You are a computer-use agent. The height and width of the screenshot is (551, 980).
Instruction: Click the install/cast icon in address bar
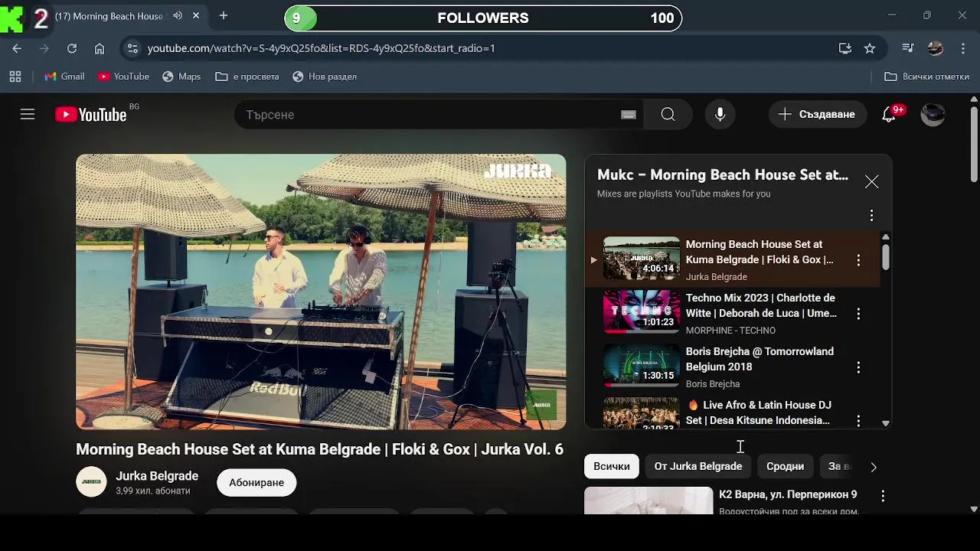[845, 48]
